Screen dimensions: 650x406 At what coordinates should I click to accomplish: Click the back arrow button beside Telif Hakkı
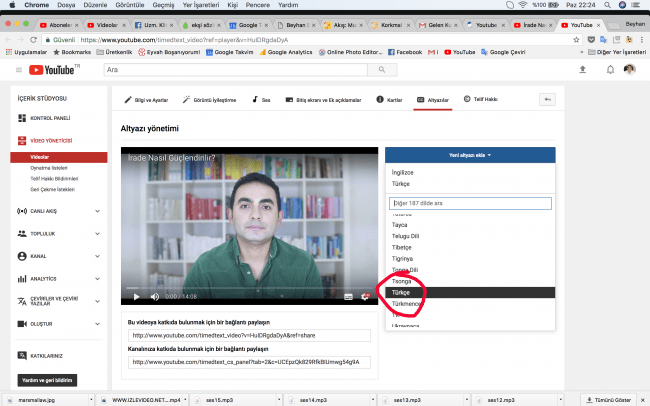(x=547, y=99)
